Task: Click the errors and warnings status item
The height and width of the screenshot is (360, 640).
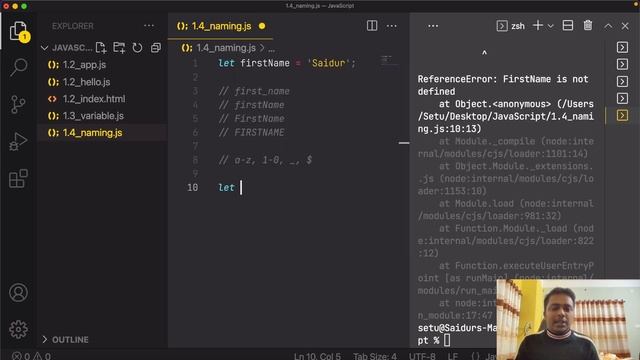Action: point(31,356)
